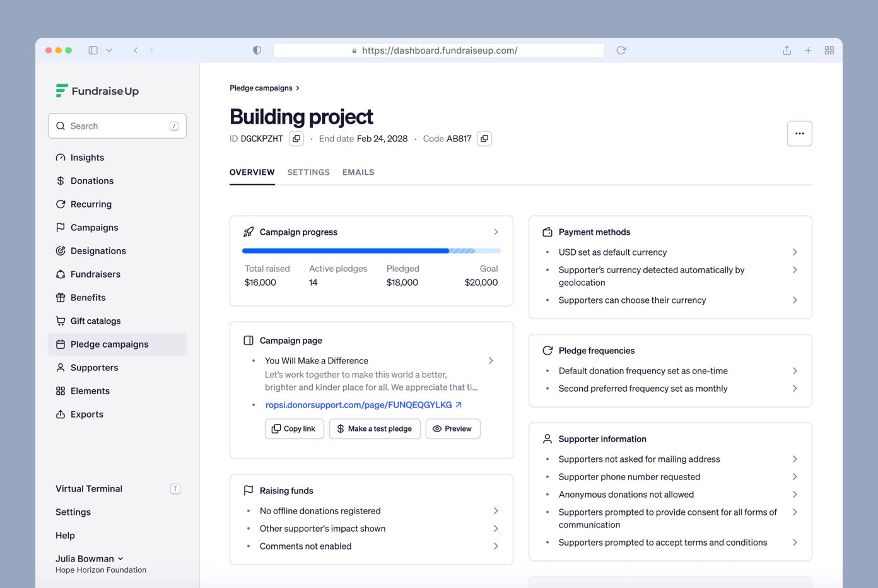Expand Campaign progress details chevron
The image size is (878, 588).
pos(496,232)
